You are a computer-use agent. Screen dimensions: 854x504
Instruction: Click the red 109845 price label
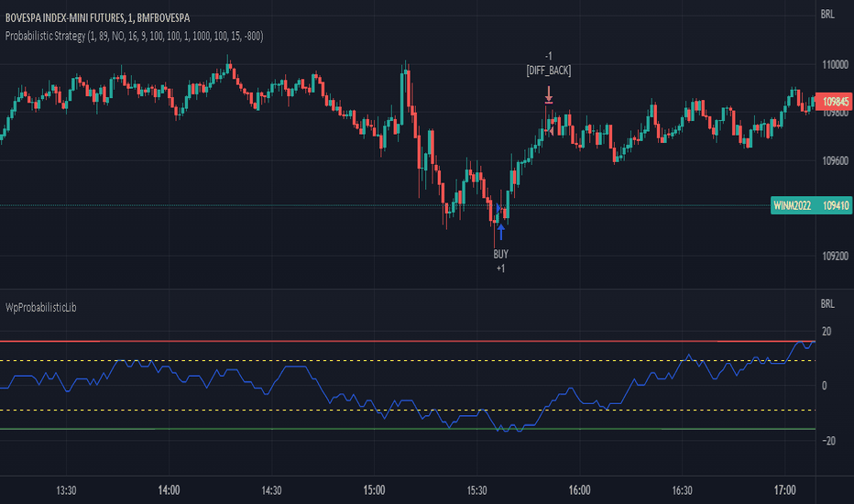pyautogui.click(x=834, y=102)
